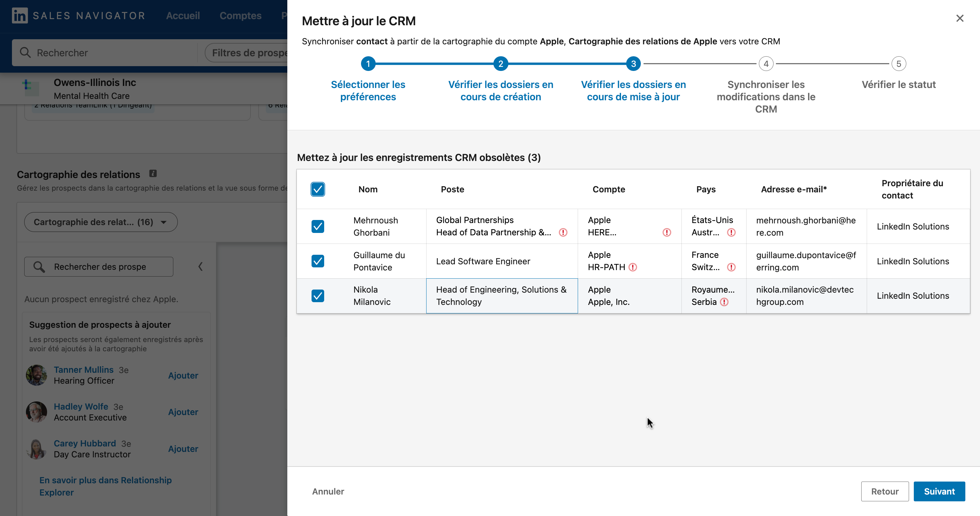Go to step 2 Vérifier les dossiers en cours de création

pos(501,64)
